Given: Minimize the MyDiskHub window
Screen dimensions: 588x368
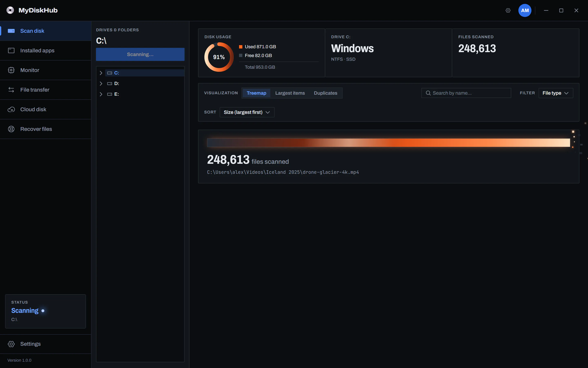Looking at the screenshot, I should (546, 10).
